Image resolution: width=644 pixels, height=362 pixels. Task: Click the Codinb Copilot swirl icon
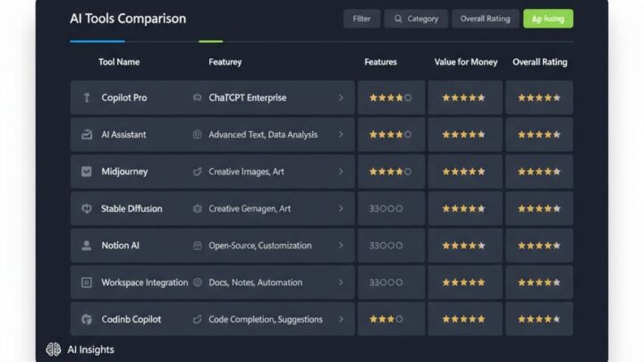point(87,319)
